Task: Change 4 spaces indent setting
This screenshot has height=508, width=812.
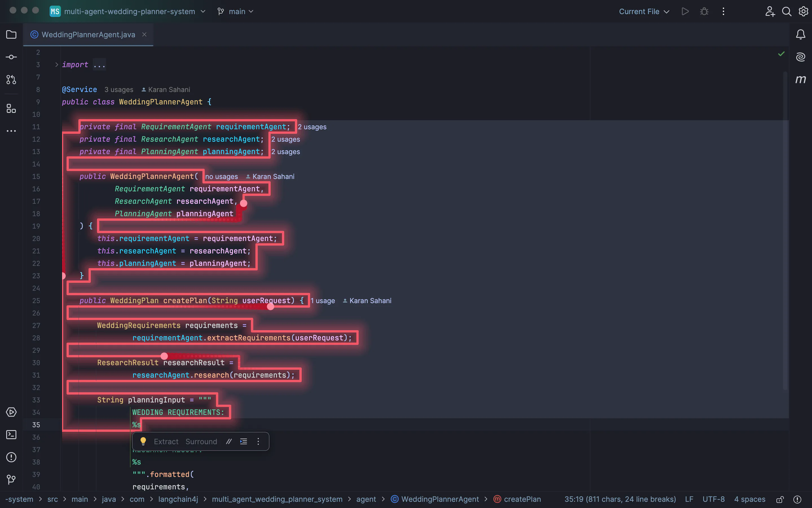Action: point(750,499)
